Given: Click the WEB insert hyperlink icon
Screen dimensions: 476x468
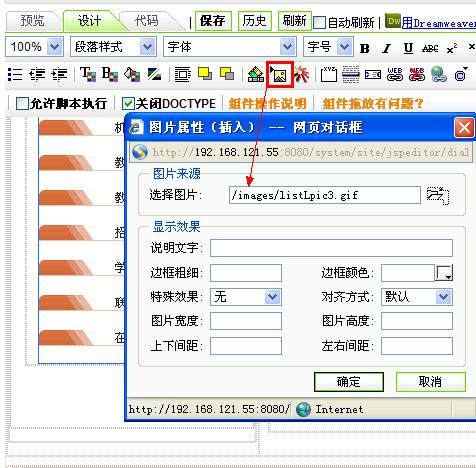Looking at the screenshot, I should point(395,74).
